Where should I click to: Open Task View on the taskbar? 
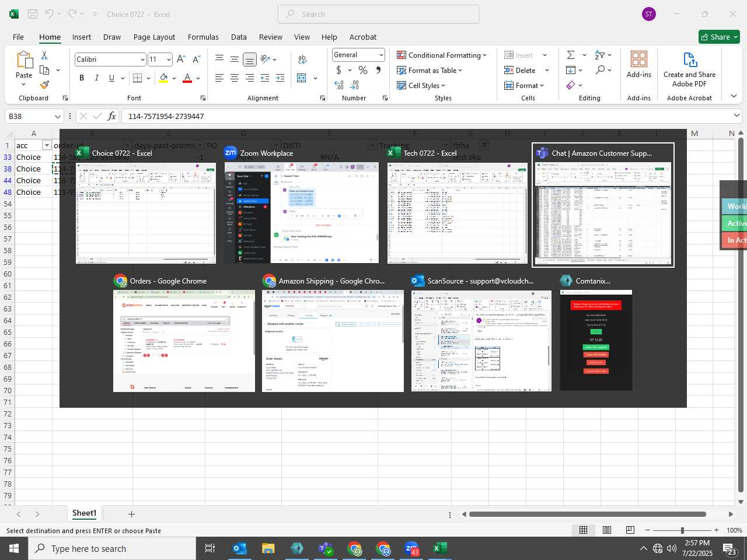(210, 548)
